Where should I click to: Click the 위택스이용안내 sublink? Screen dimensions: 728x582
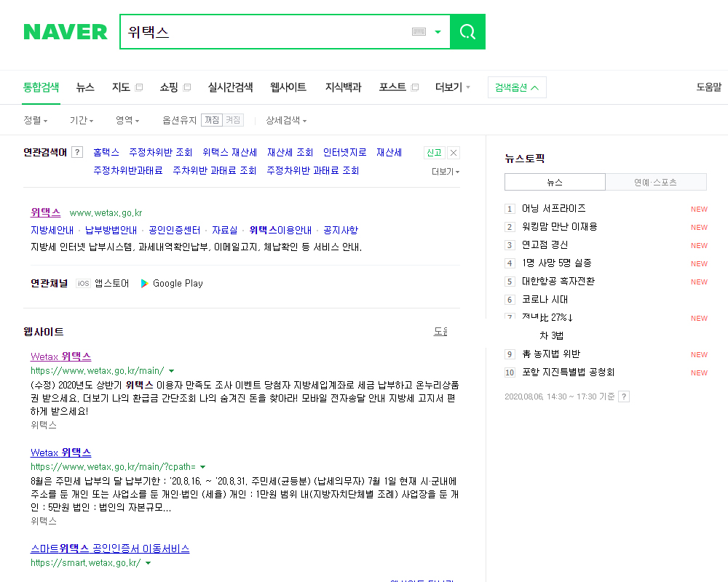280,230
